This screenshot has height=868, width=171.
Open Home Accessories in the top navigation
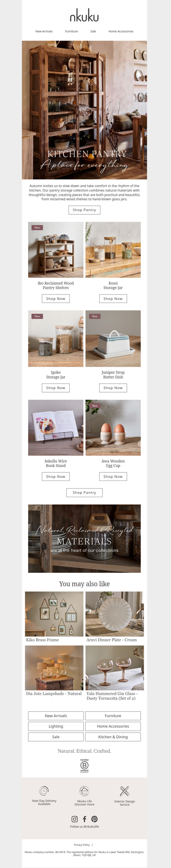121,31
